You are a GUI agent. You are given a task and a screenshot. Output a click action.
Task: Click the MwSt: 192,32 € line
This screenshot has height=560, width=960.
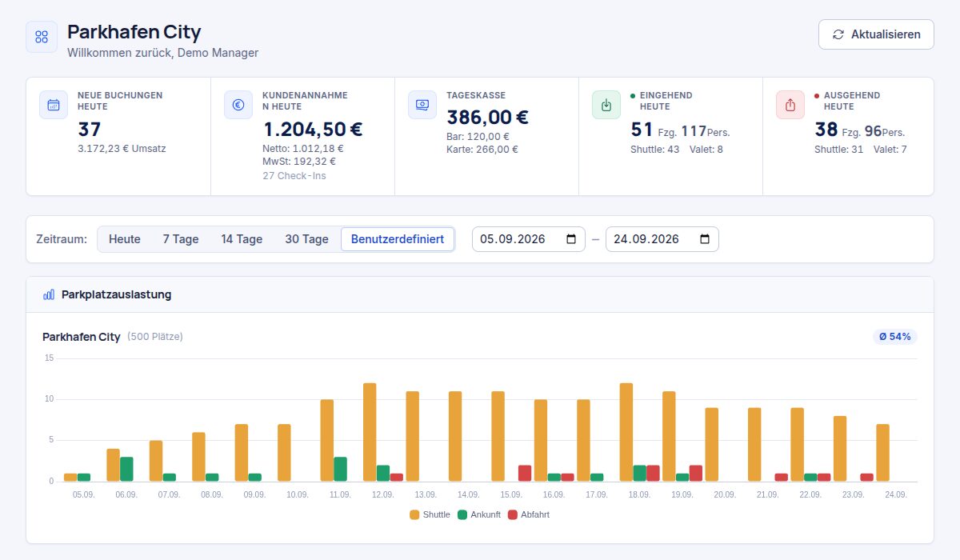pyautogui.click(x=299, y=162)
